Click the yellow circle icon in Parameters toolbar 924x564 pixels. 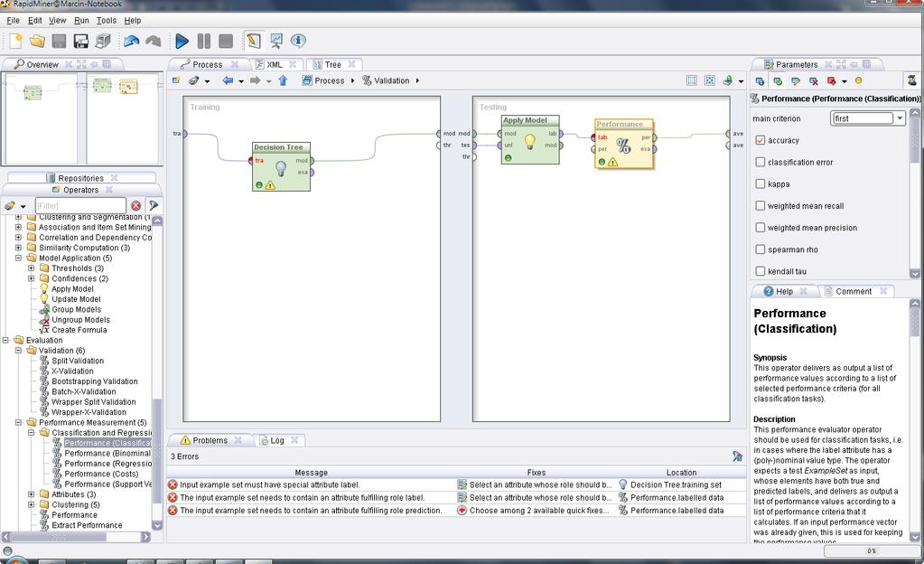tap(859, 80)
